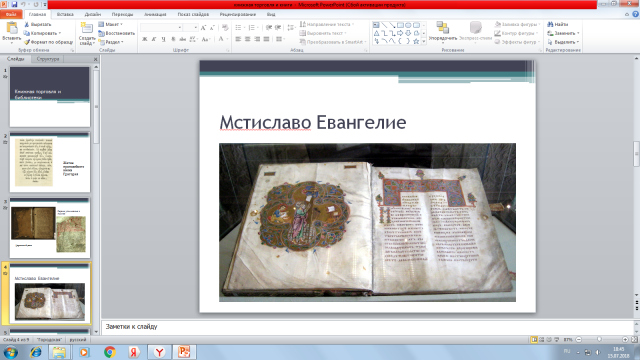Toggle italic (К) formatting
The image size is (640, 360).
tap(154, 39)
